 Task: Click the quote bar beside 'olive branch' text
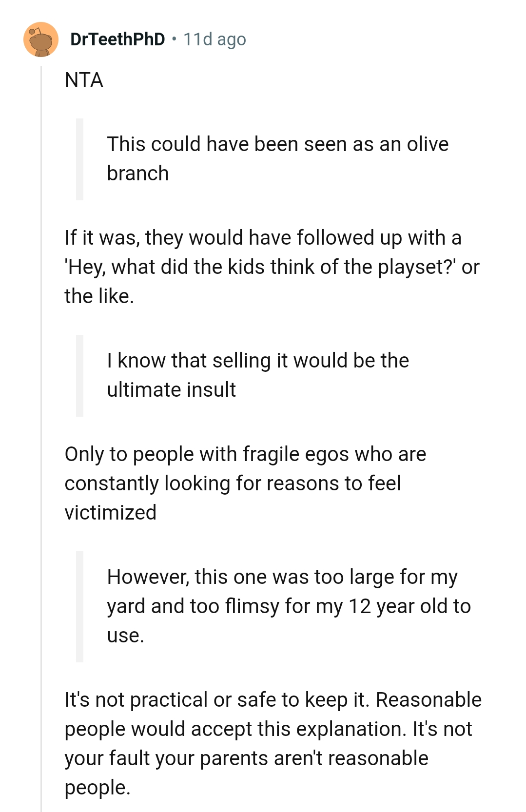80,158
